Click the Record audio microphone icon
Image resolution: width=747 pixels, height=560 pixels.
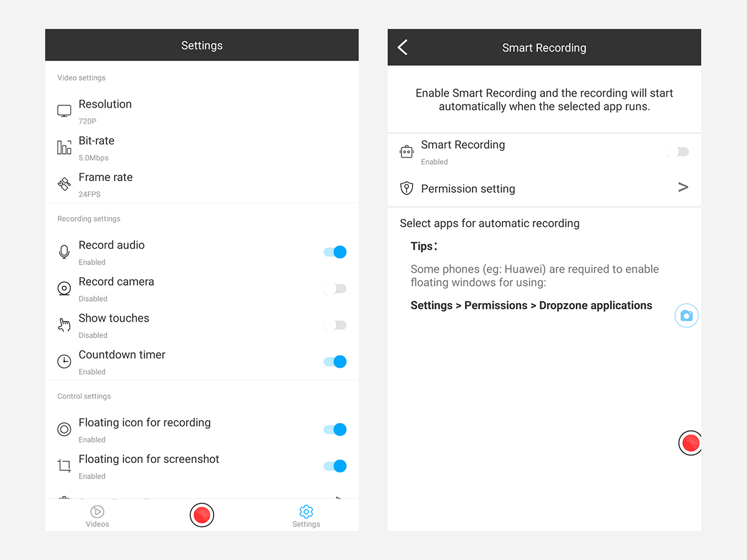tap(64, 252)
